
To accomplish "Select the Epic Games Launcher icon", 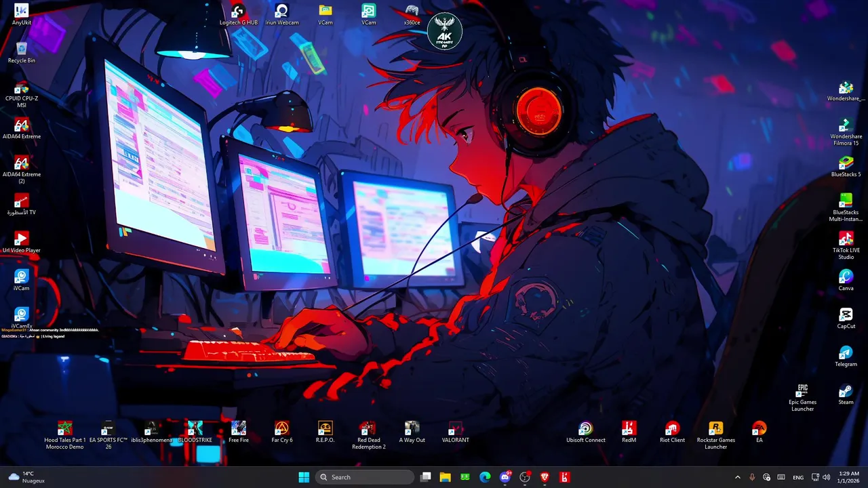I will tap(803, 397).
